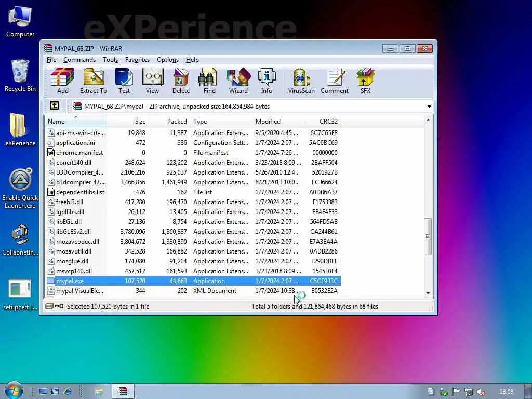Sort by the Packed column header

coord(169,121)
